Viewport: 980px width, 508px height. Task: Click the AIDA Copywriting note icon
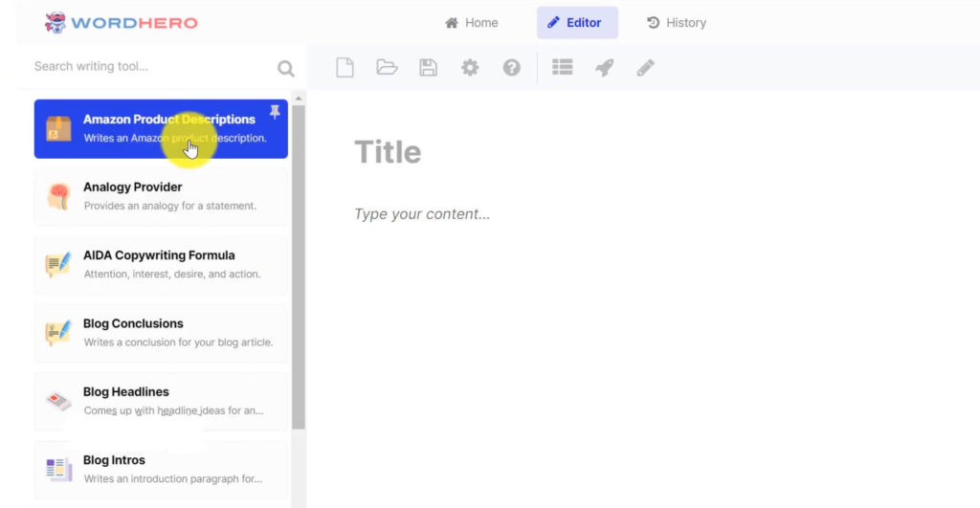click(x=58, y=264)
